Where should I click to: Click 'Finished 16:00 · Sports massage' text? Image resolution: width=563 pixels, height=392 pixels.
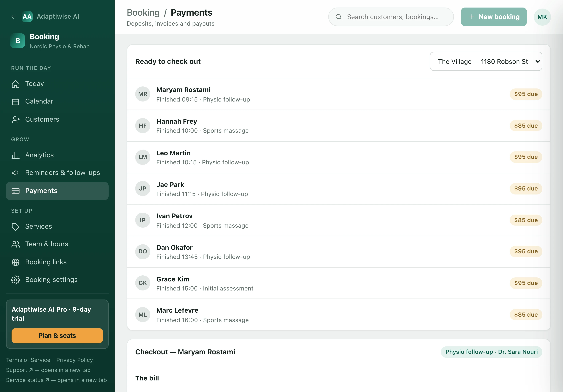tap(203, 320)
